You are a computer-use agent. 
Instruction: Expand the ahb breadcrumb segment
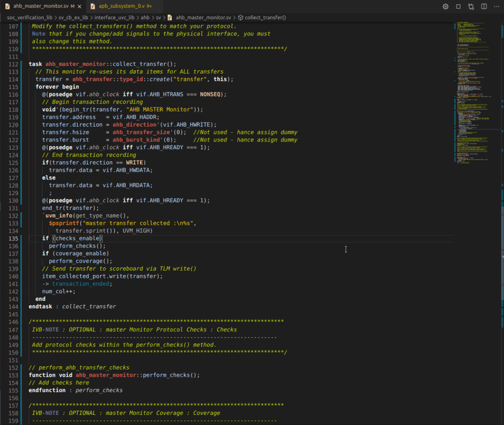pos(145,17)
